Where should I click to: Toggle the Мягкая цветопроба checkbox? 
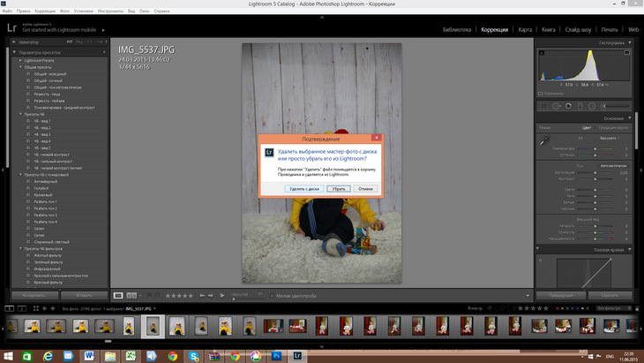tap(273, 295)
